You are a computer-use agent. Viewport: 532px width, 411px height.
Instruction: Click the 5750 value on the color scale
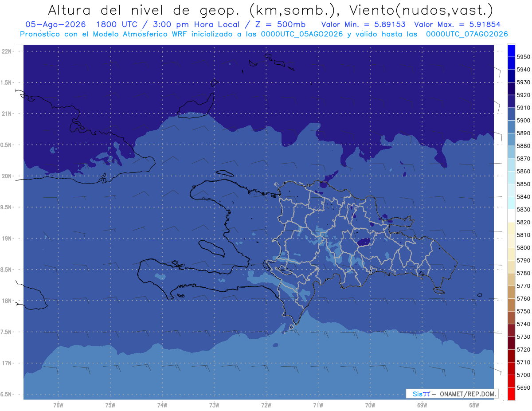point(523,311)
